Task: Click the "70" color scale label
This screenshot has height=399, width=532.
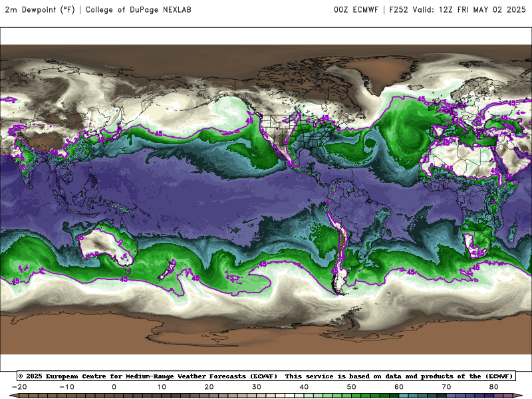Action: click(x=446, y=387)
